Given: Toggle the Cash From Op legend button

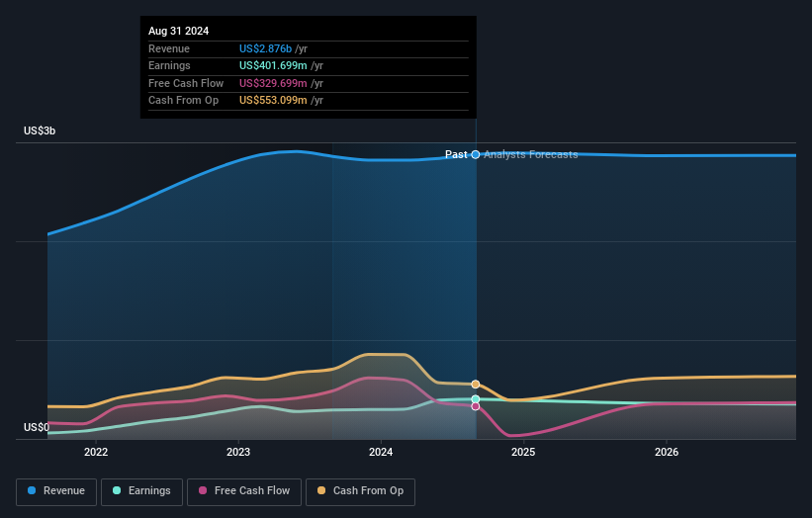Looking at the screenshot, I should (360, 491).
